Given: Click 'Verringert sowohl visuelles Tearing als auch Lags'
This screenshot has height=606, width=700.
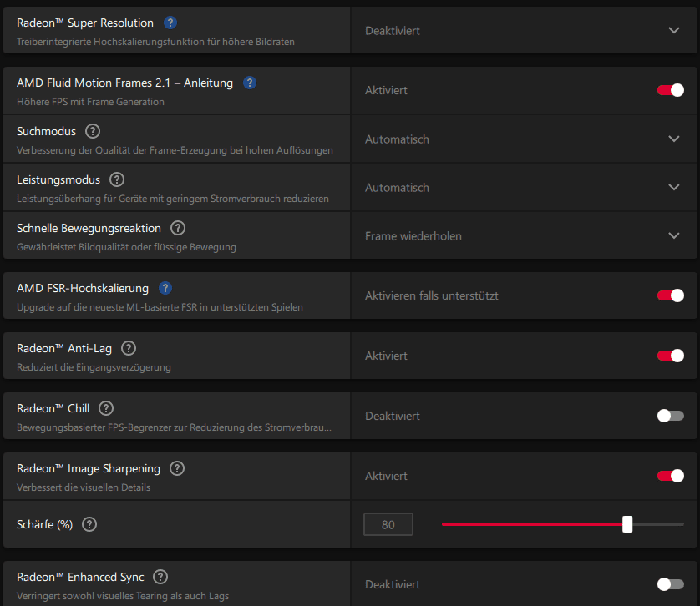Looking at the screenshot, I should click(x=123, y=596).
